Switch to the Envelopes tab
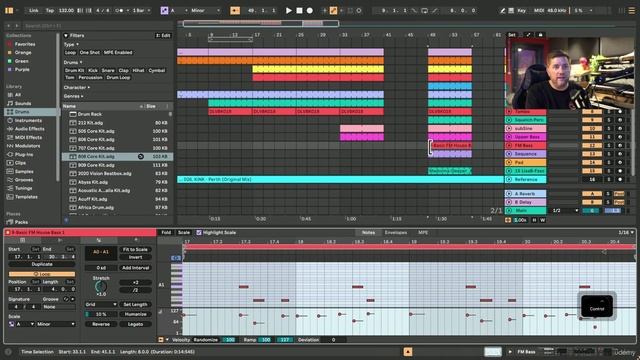The width and height of the screenshot is (640, 360). 396,233
